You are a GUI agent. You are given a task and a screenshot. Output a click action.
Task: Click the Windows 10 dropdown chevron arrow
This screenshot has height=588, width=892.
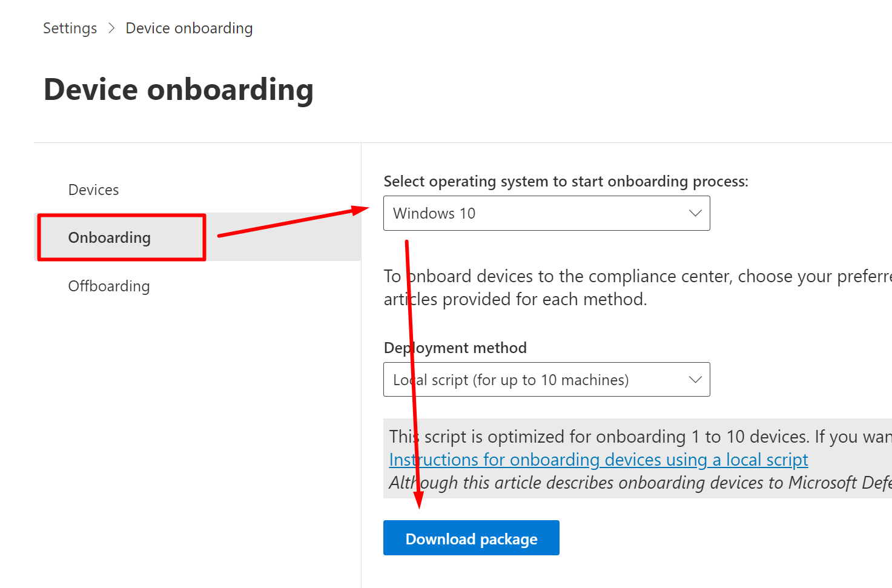point(695,213)
